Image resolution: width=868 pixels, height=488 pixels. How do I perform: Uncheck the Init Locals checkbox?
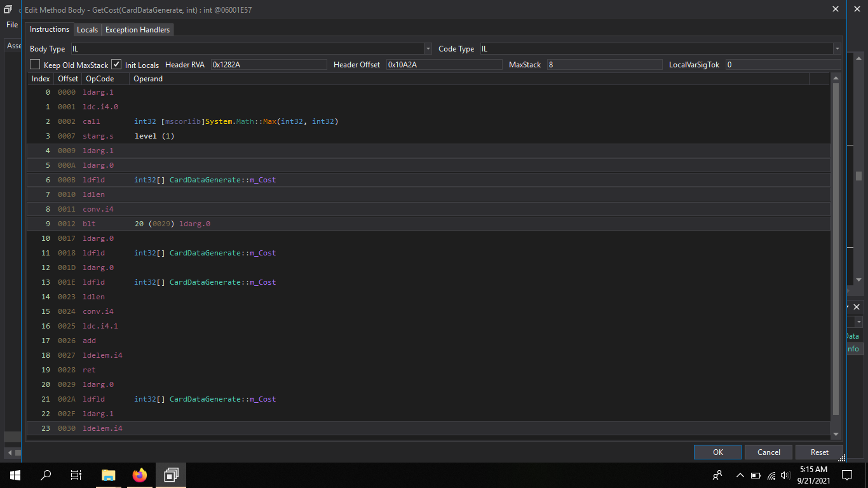tap(116, 65)
